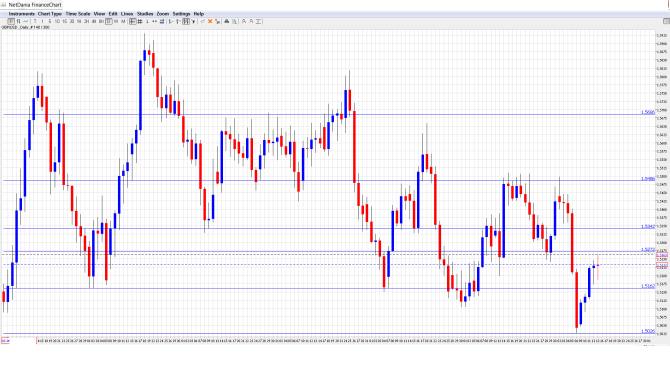Toggle the crosshair cursor tool
This screenshot has width=670, height=377.
click(132, 21)
